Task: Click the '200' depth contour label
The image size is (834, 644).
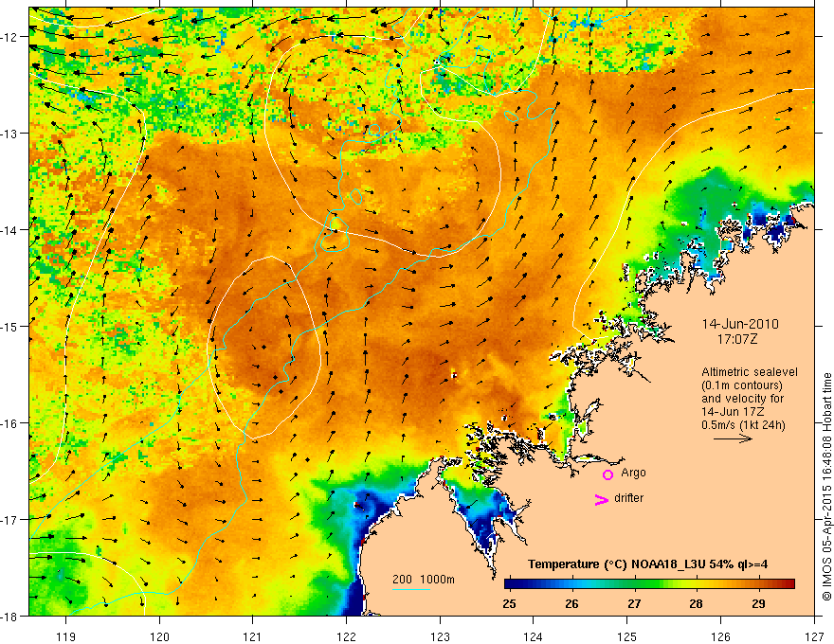Action: [402, 580]
